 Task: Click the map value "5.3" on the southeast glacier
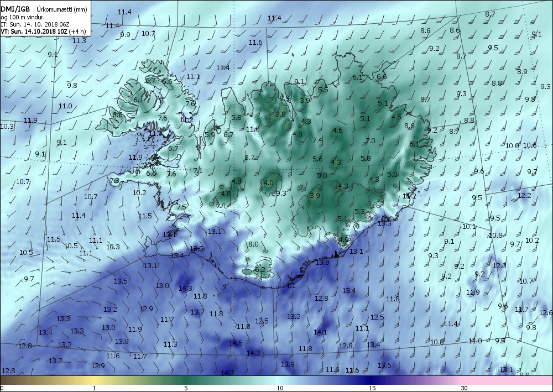pyautogui.click(x=360, y=212)
